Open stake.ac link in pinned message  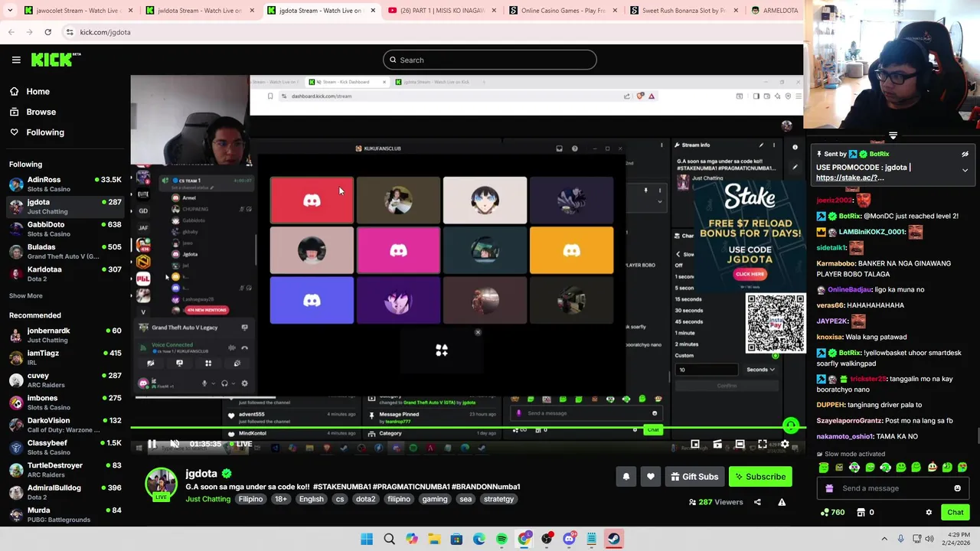(850, 178)
